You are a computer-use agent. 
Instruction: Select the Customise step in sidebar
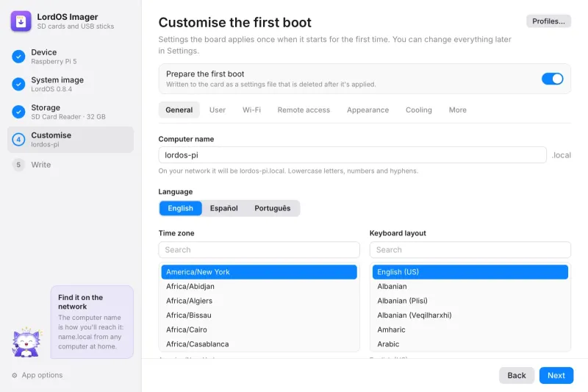click(x=71, y=140)
